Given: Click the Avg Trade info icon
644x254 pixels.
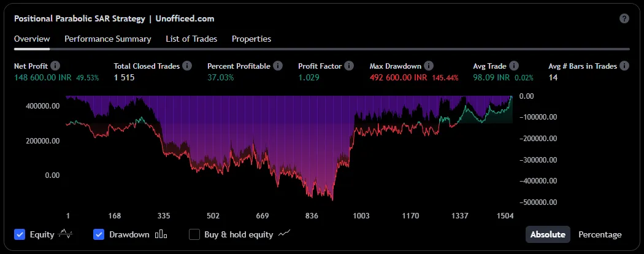Looking at the screenshot, I should 514,66.
